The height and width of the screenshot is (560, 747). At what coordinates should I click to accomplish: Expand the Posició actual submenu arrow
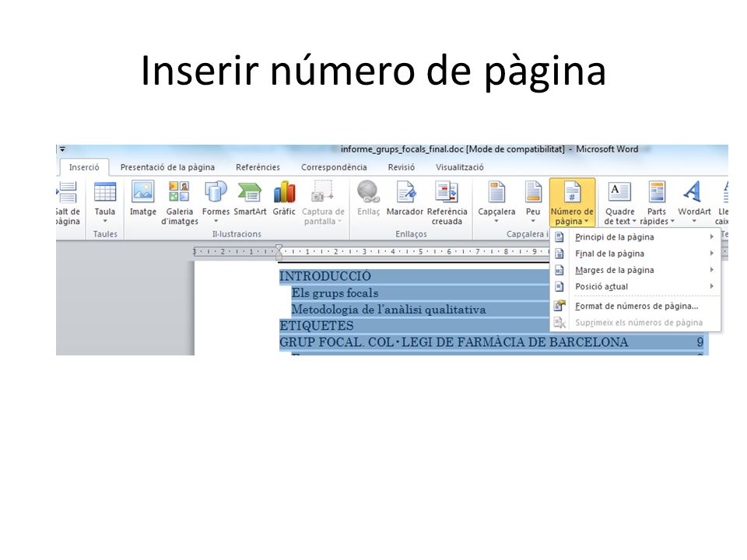point(711,286)
